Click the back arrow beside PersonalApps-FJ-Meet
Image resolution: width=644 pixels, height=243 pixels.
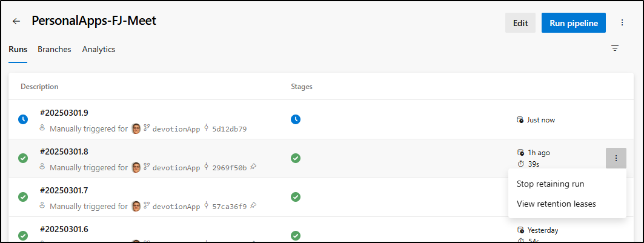[x=16, y=21]
